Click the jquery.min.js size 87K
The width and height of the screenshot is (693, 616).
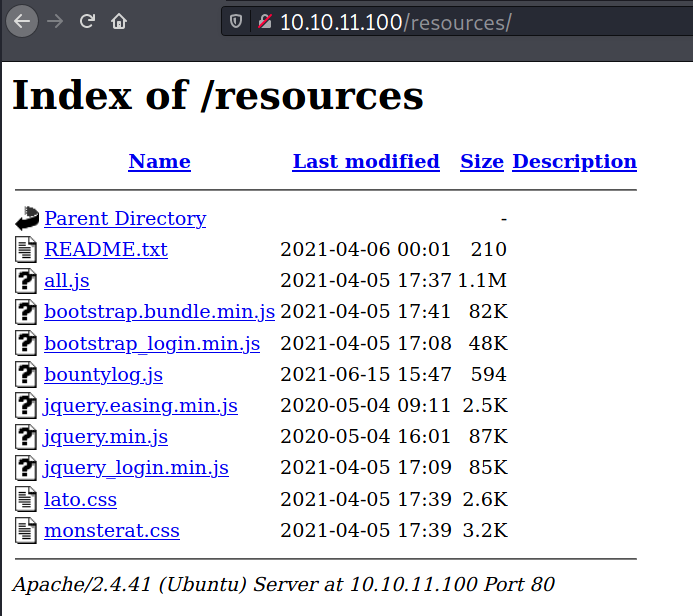click(x=488, y=437)
